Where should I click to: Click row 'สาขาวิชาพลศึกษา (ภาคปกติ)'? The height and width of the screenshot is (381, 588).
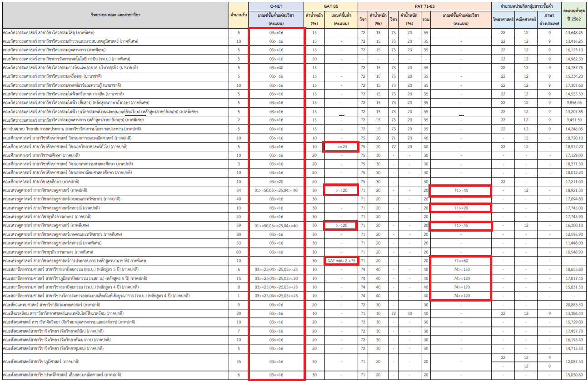pos(294,155)
